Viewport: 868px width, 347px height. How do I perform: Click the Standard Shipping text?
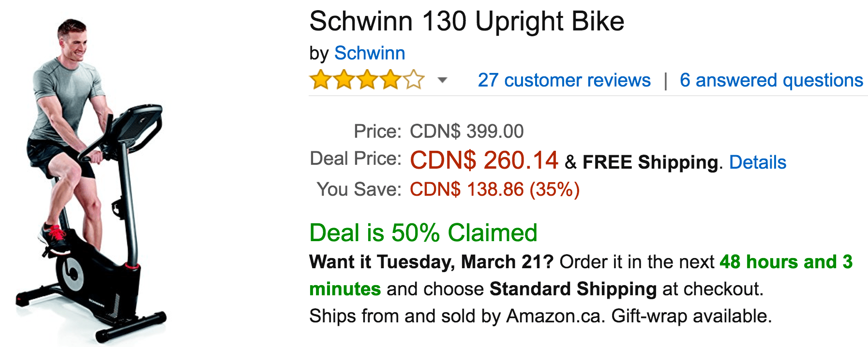tap(573, 289)
